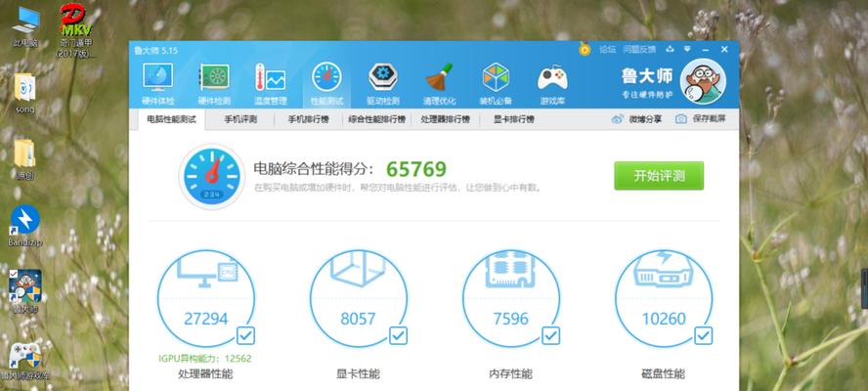Click the 微博分享 Weibo icon
The width and height of the screenshot is (868, 391).
pyautogui.click(x=617, y=118)
